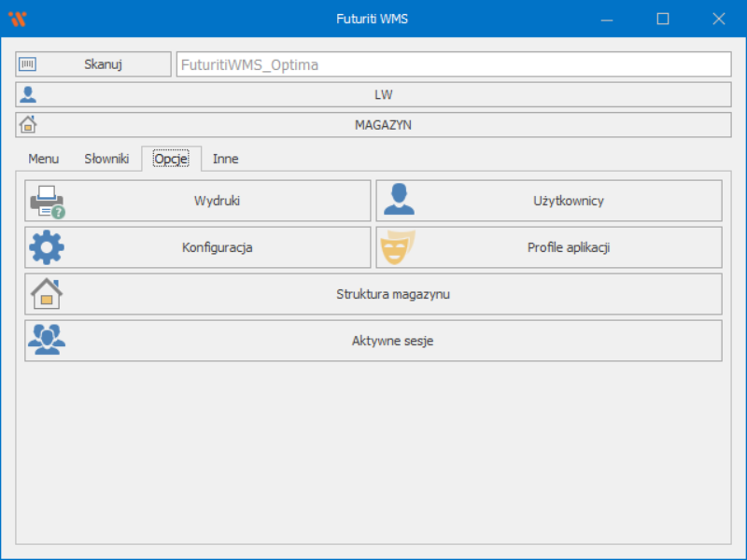Open the Użytkownicy users list
747x560 pixels.
[549, 201]
